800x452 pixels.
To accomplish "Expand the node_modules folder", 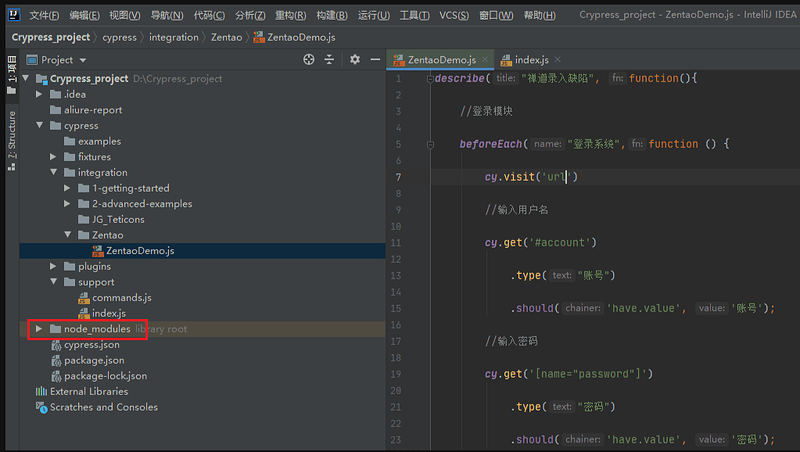I will (39, 329).
